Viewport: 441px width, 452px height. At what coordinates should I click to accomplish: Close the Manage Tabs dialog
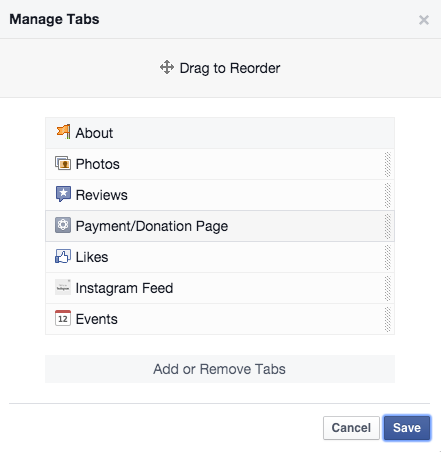coord(424,20)
